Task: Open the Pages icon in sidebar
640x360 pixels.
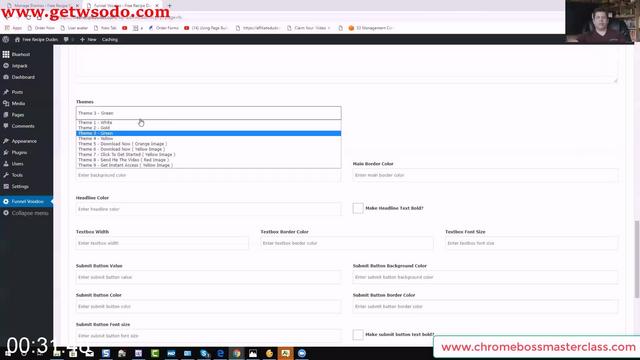Action: [6, 115]
